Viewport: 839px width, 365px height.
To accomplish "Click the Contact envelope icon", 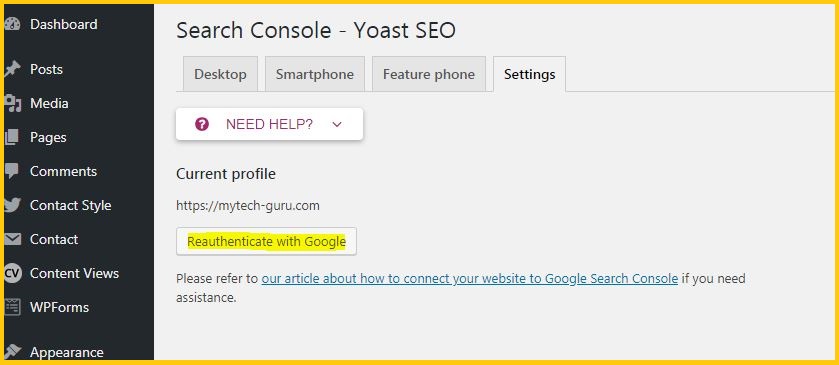I will click(x=12, y=239).
